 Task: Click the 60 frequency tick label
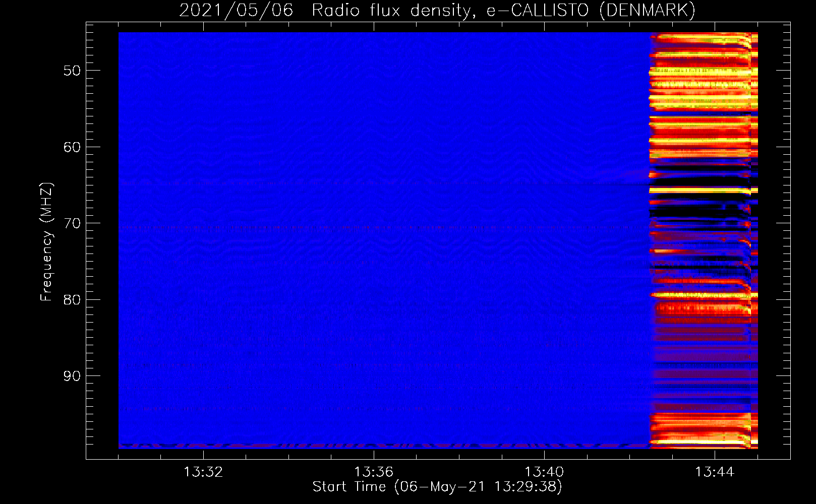click(72, 147)
